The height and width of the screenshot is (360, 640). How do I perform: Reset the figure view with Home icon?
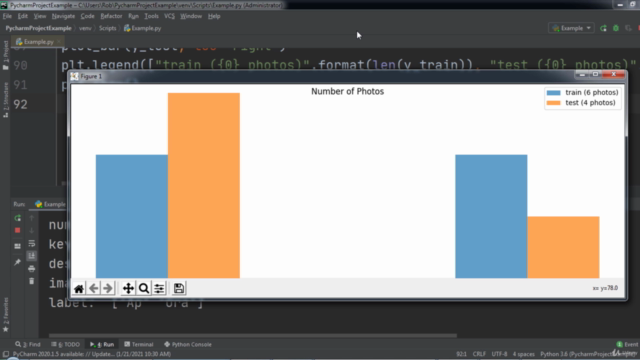(x=79, y=289)
